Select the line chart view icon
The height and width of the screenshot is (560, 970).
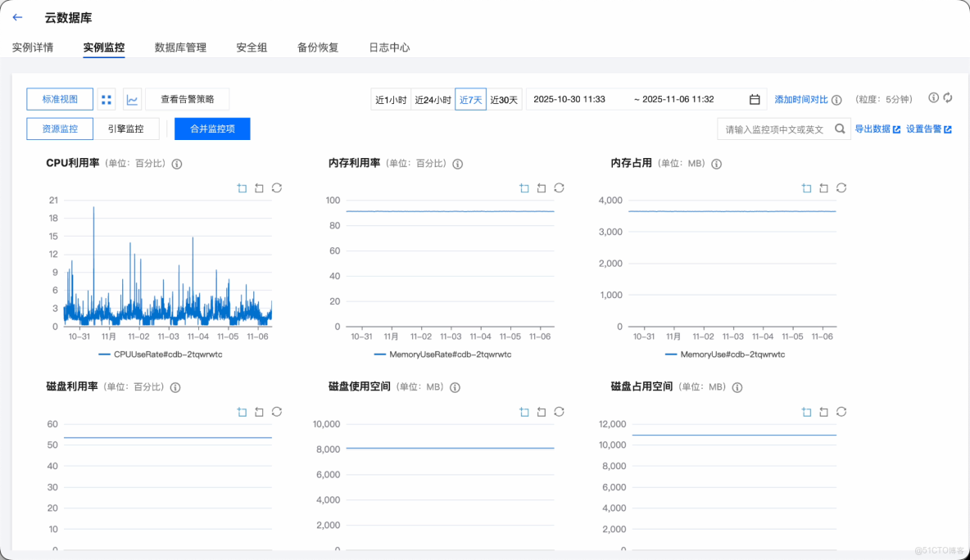[130, 98]
